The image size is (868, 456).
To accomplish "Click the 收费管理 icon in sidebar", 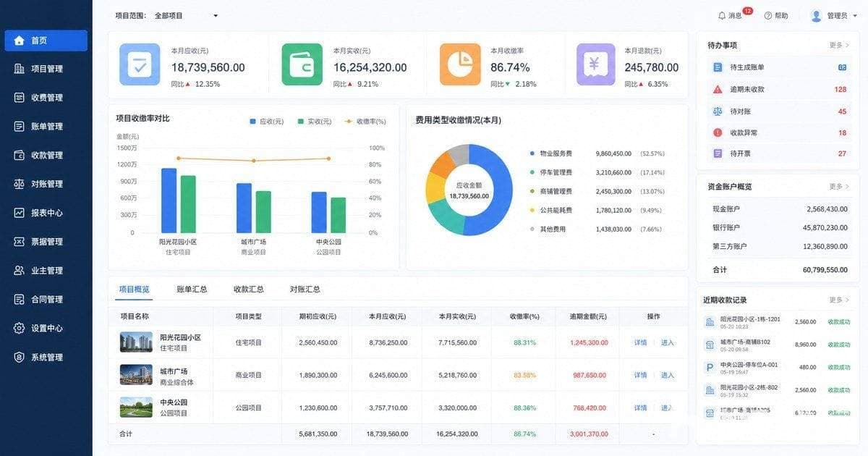I will tap(19, 98).
